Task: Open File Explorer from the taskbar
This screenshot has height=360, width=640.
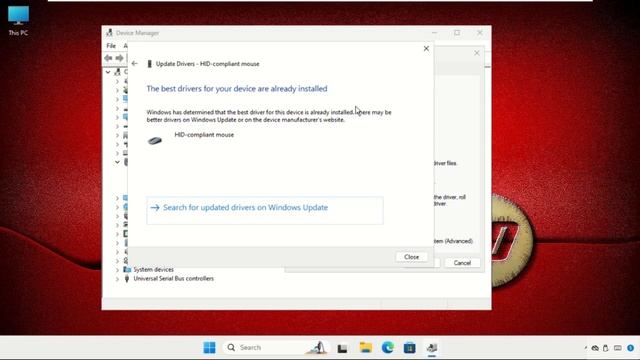Action: 365,348
